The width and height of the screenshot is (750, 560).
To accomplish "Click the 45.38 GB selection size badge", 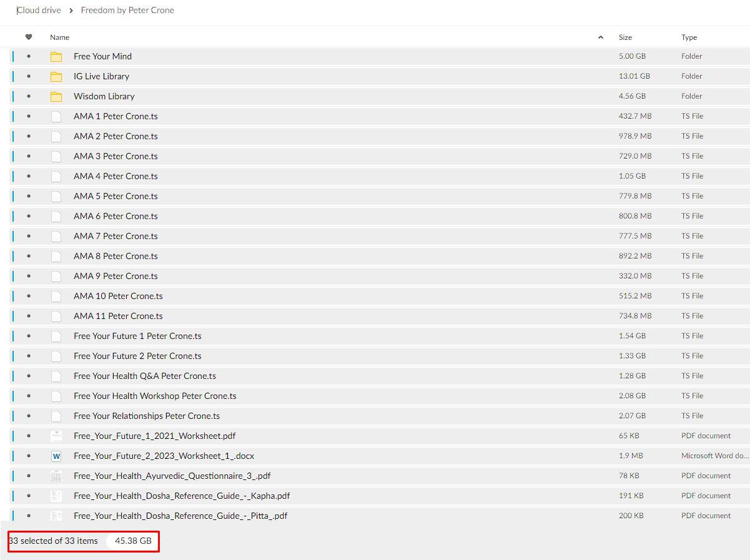I will click(133, 541).
